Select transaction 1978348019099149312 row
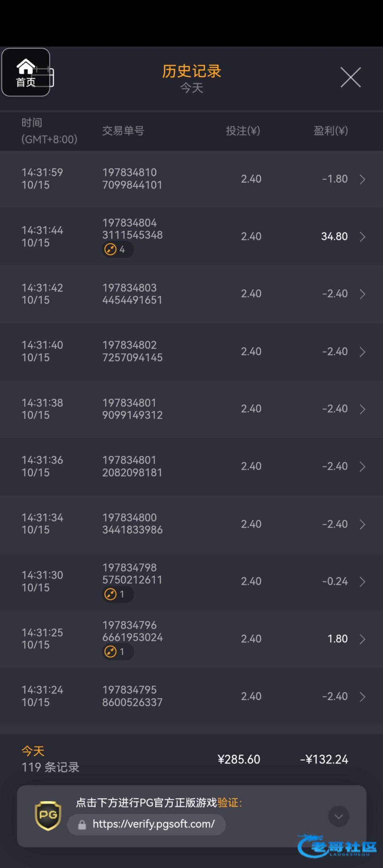 click(x=132, y=409)
